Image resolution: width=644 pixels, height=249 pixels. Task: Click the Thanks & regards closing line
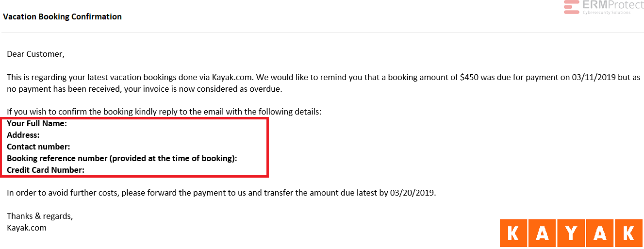tap(40, 216)
